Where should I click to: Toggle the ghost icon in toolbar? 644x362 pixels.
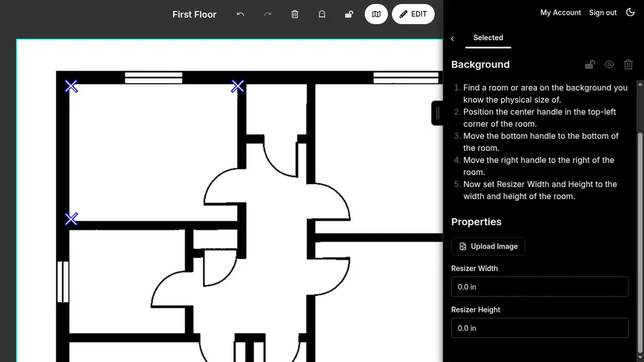321,14
